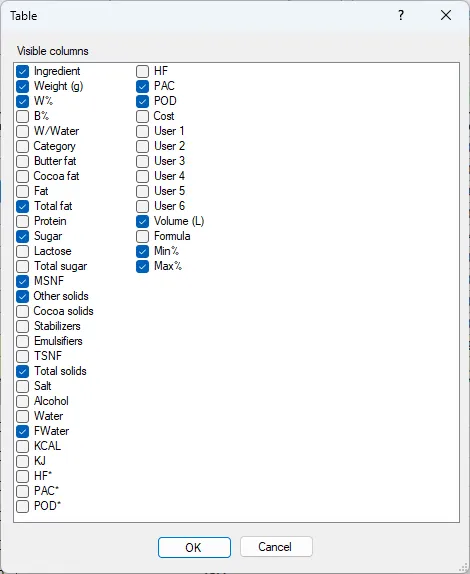Enable the Category column checkbox
This screenshot has width=470, height=574.
[22, 146]
